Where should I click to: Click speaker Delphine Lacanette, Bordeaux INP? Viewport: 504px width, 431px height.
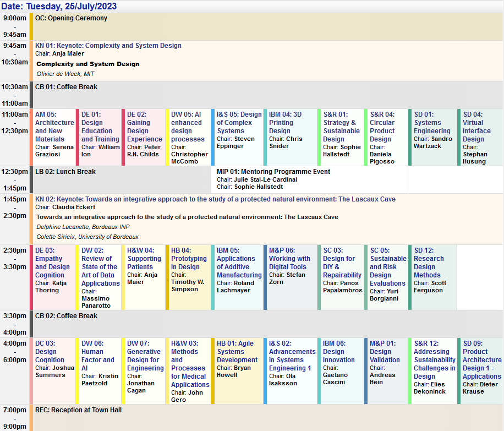click(83, 227)
